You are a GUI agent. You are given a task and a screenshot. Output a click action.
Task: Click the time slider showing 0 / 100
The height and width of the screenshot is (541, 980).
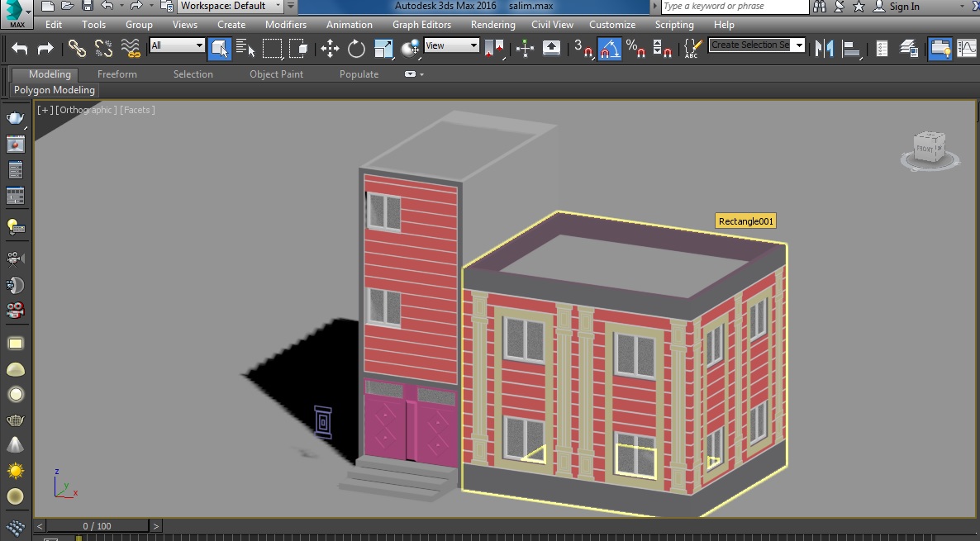[98, 526]
